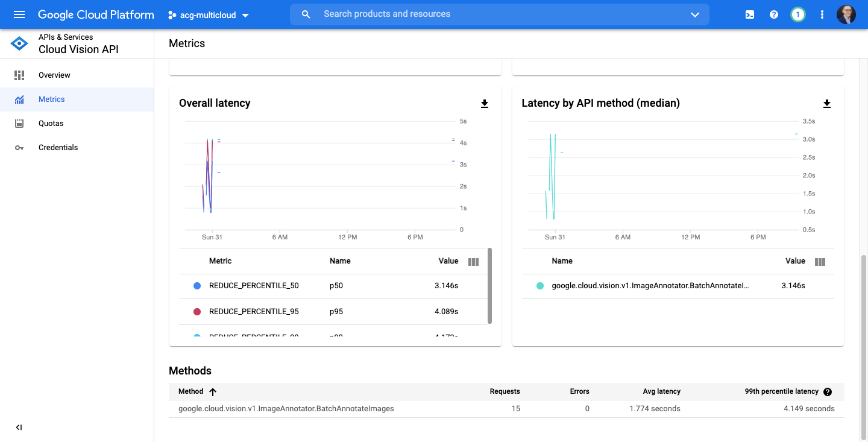Toggle BatchAnnotateImages series teal dot
Image resolution: width=868 pixels, height=442 pixels.
tap(540, 286)
